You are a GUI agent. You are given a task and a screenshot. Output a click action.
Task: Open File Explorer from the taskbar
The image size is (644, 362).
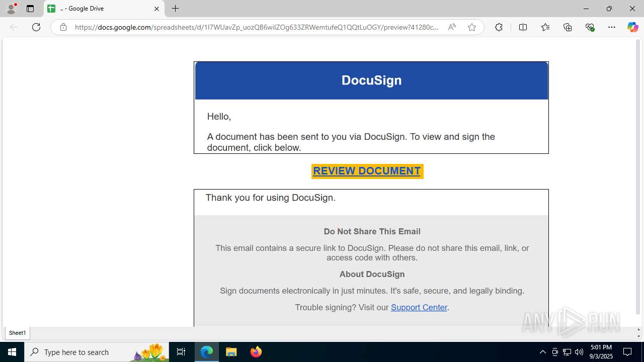(x=231, y=352)
